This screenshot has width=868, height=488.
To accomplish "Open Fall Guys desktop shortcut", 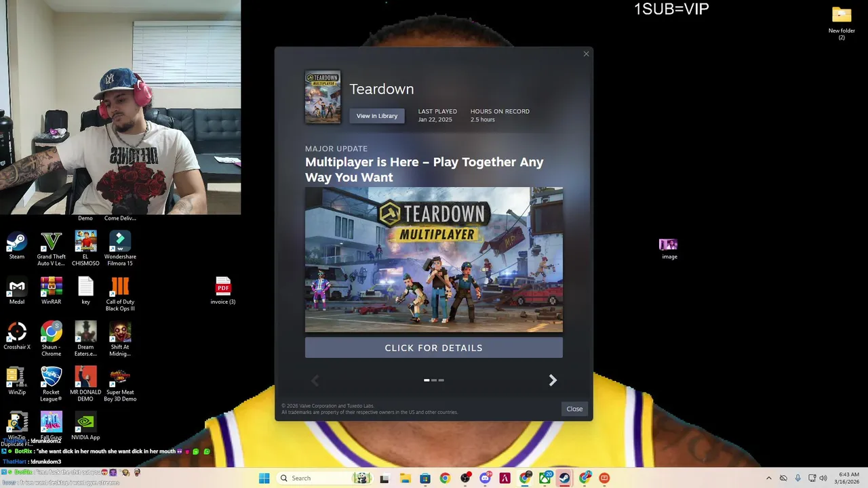I will pyautogui.click(x=51, y=426).
